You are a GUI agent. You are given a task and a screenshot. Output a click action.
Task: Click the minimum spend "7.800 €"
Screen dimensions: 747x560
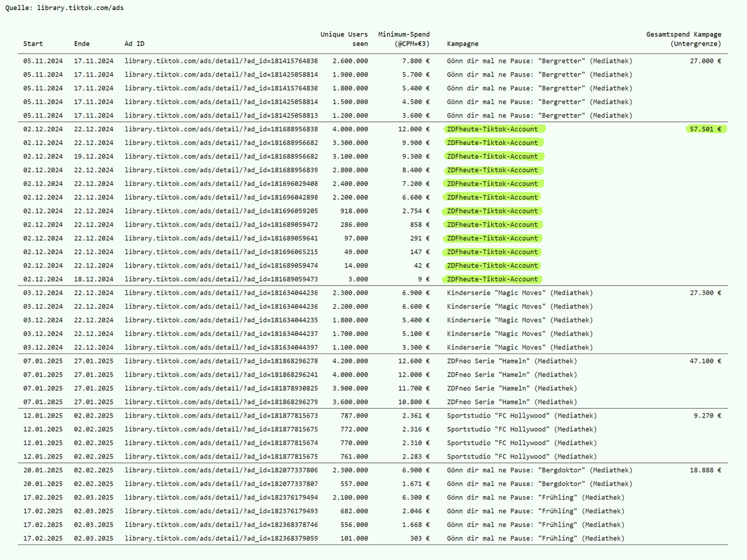416,61
